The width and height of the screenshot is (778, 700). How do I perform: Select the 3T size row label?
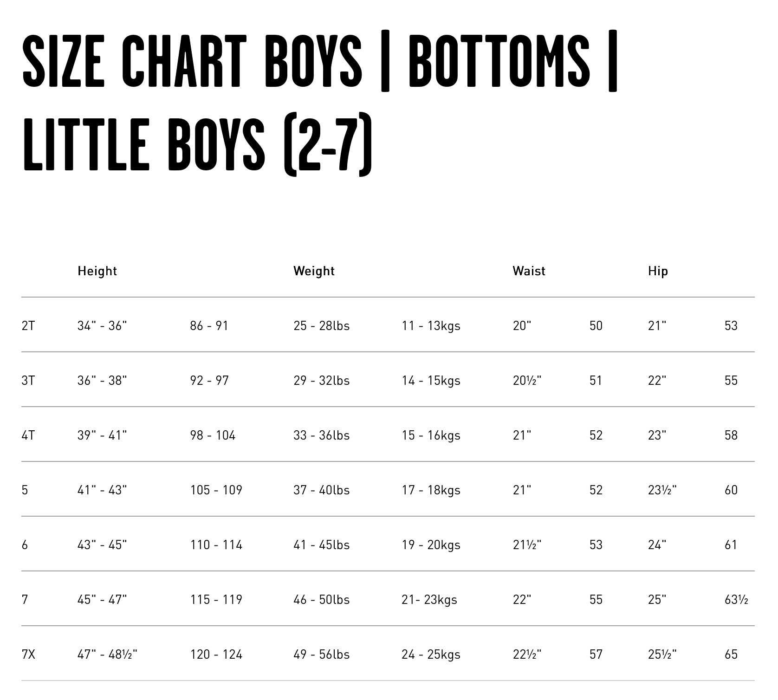point(28,381)
